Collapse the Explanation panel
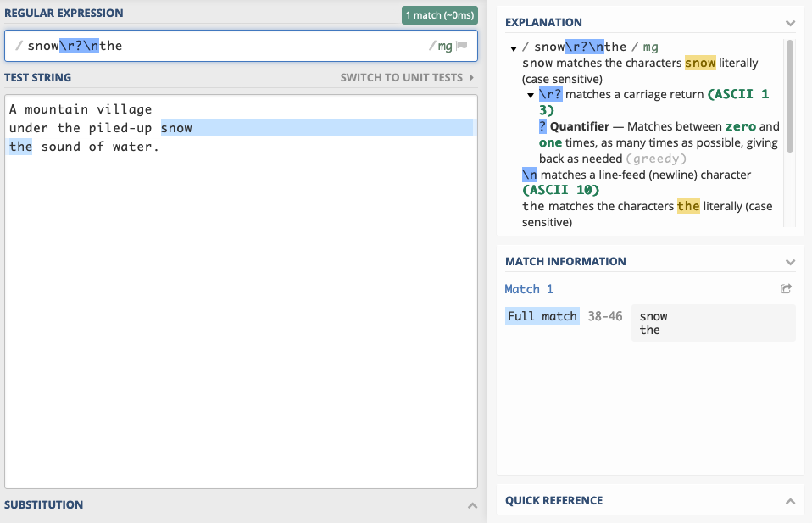The image size is (812, 523). click(791, 22)
